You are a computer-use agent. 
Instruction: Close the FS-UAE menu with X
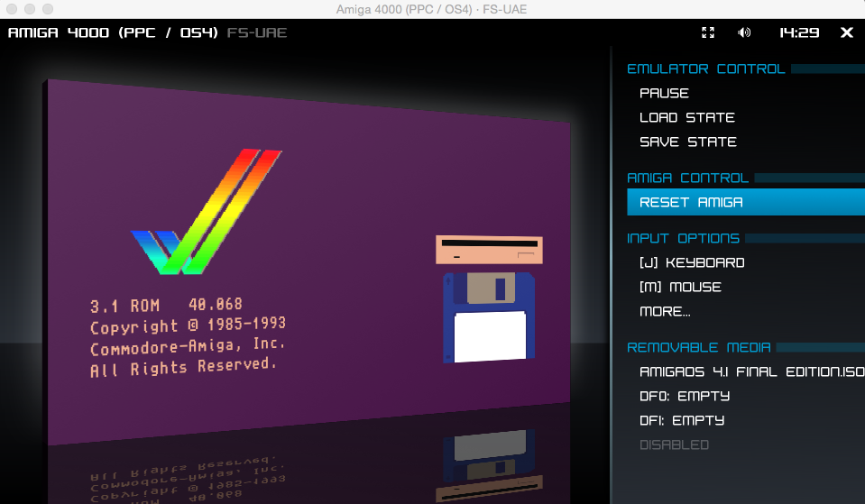(x=847, y=32)
